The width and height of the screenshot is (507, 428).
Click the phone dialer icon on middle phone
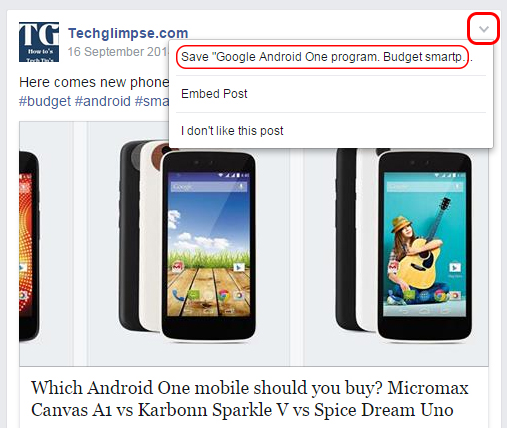pos(178,295)
